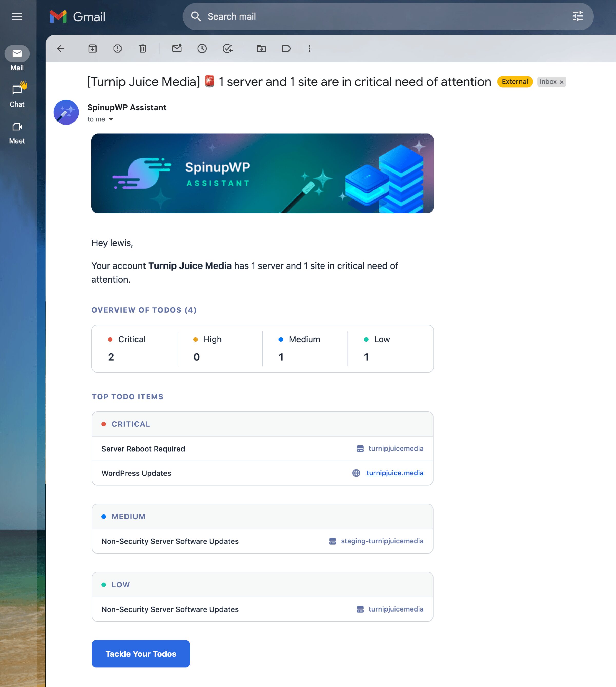Click 'TOP TODO ITEMS' heading

pos(128,397)
